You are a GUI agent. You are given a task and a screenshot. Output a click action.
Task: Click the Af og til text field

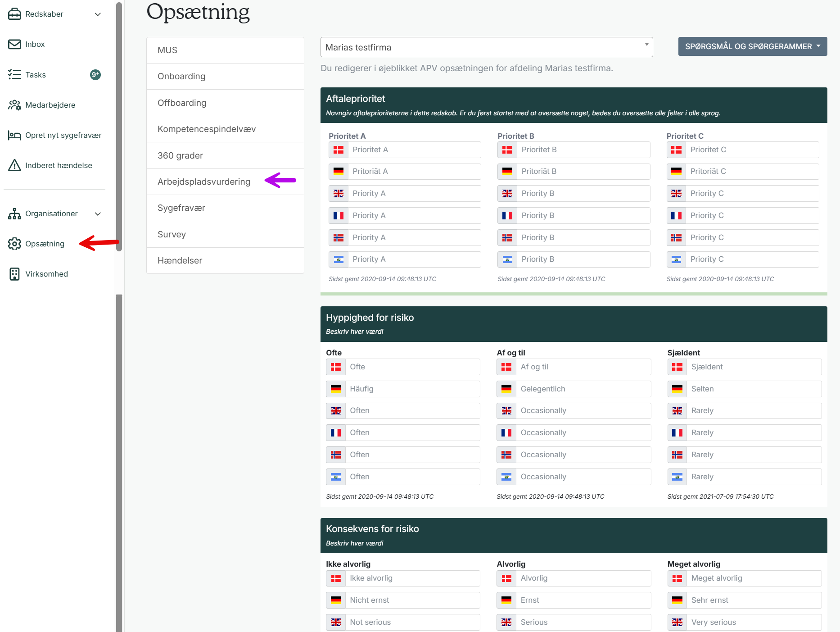point(583,367)
